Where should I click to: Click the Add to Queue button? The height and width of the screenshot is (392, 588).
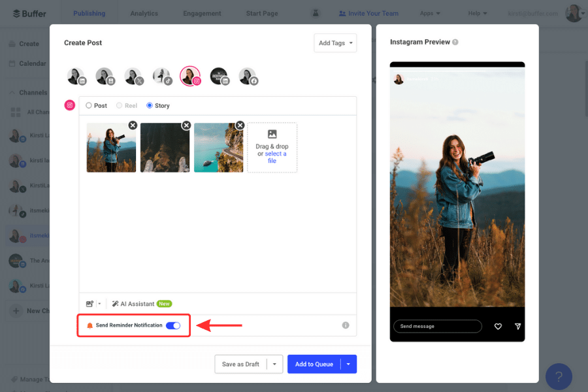[x=314, y=365]
